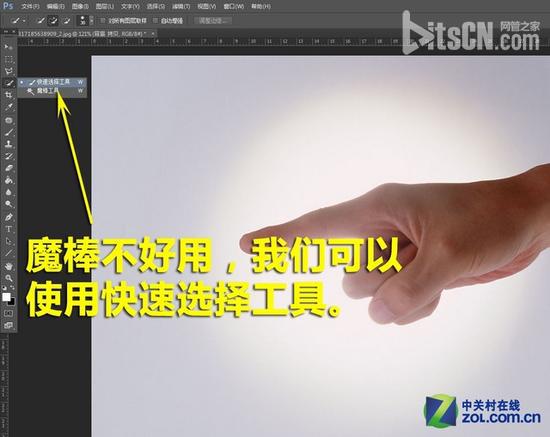This screenshot has width=550, height=437.
Task: Select the Hand tool
Action: pos(8,266)
